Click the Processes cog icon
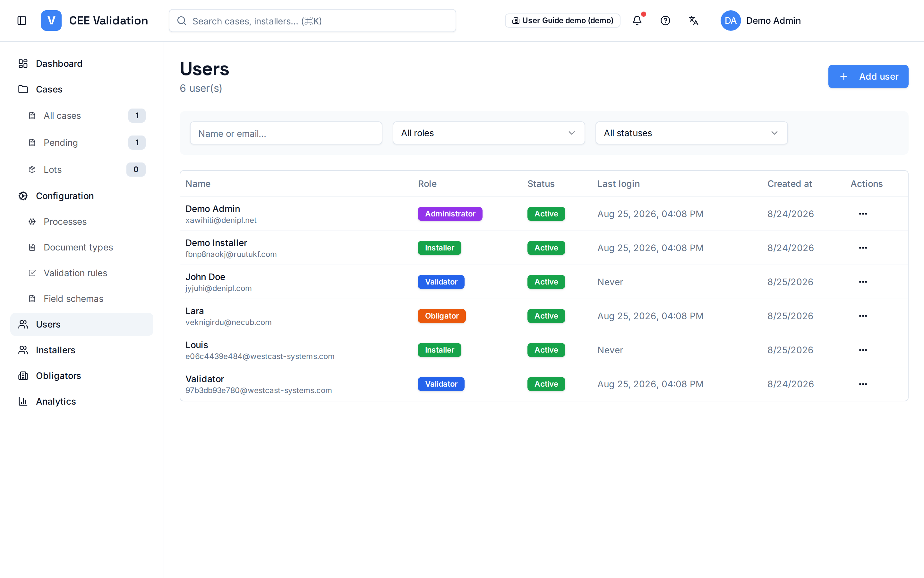924x578 pixels. [32, 222]
